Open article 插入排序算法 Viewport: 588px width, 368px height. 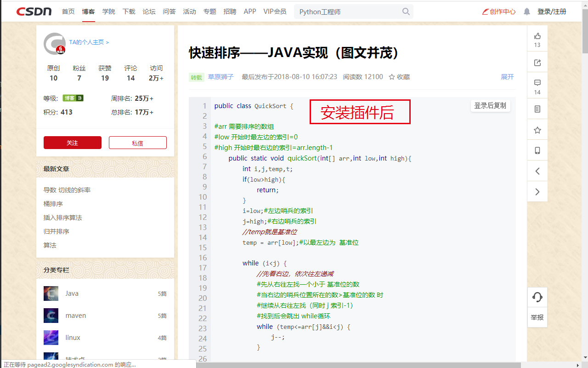pos(63,218)
